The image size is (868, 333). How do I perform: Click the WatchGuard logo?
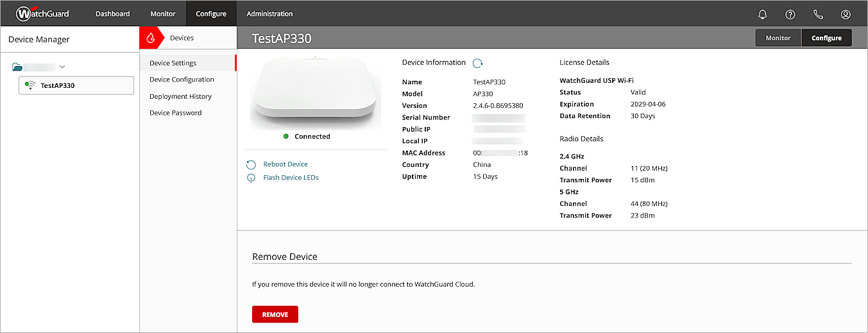[42, 13]
